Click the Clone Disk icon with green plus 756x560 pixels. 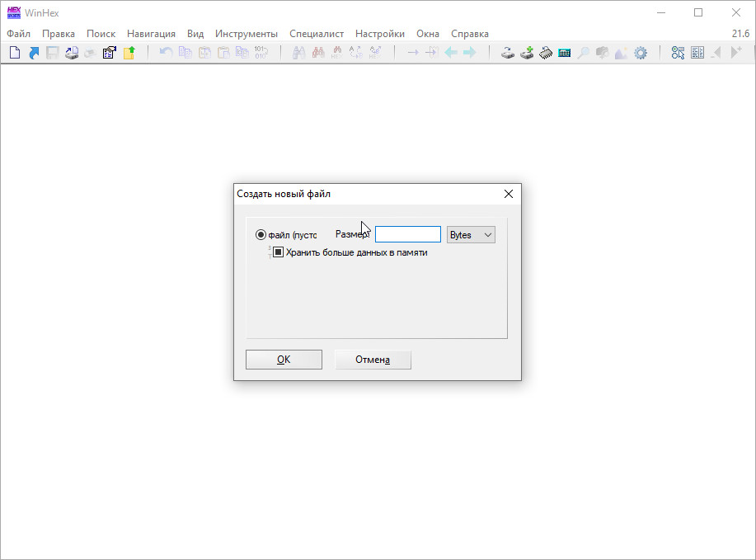527,53
